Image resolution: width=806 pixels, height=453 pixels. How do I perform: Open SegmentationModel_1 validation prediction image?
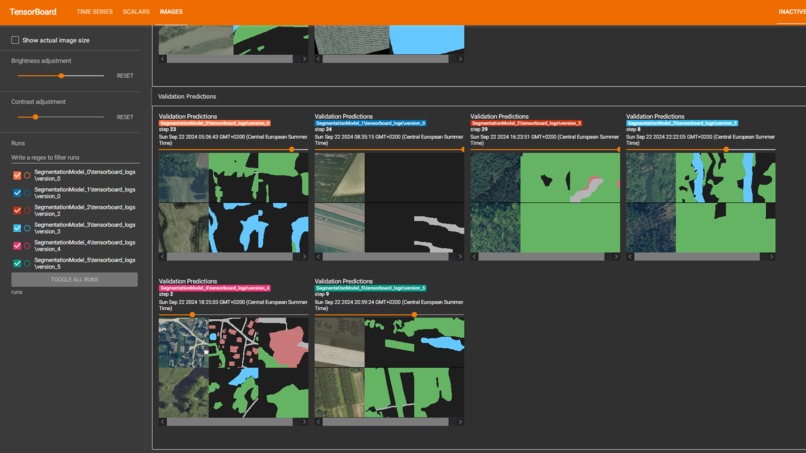[389, 202]
